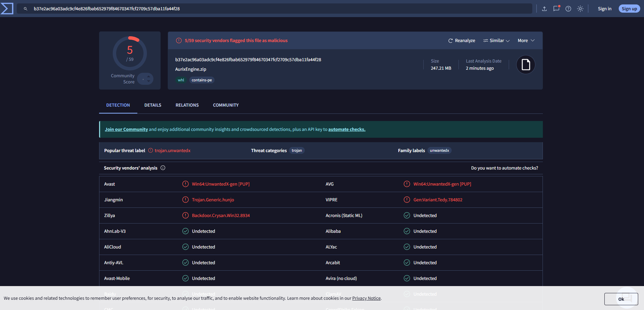Switch to the DETECTION tab

[118, 105]
